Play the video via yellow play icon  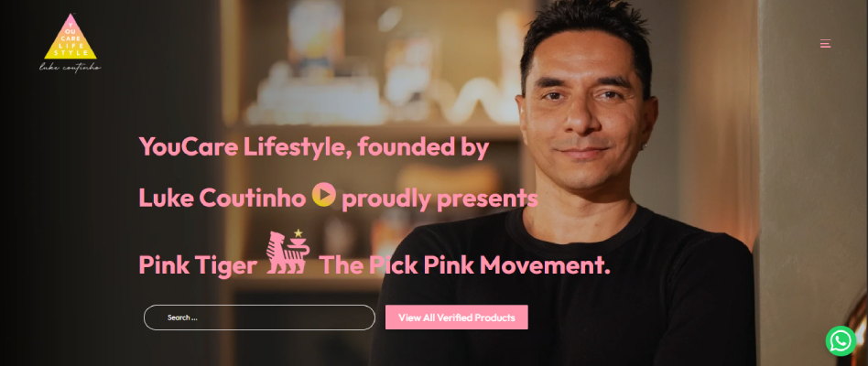(324, 195)
